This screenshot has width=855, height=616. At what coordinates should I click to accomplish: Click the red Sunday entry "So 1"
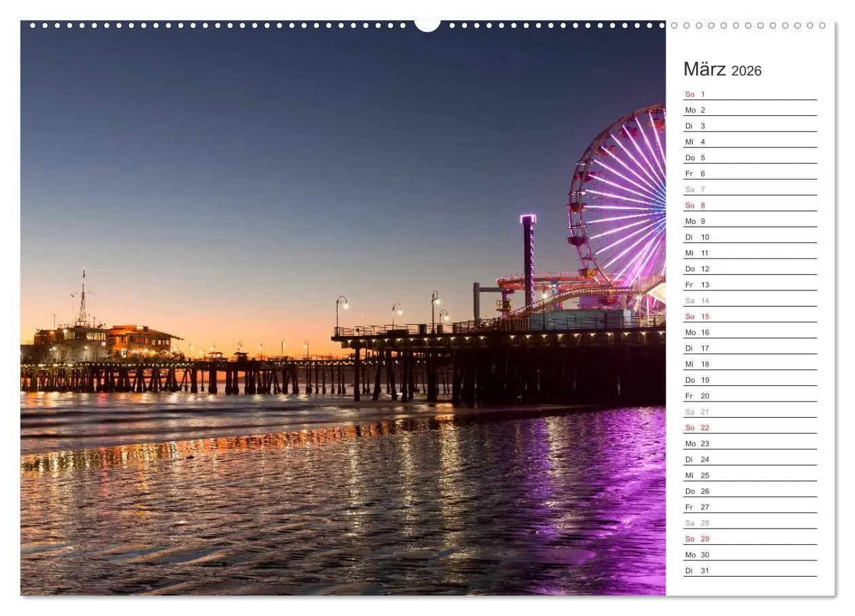696,94
